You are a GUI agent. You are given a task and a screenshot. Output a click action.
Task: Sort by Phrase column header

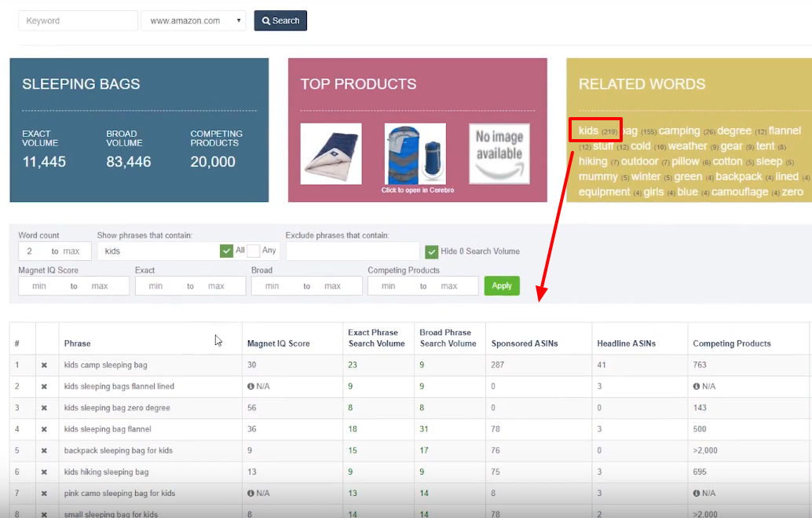pyautogui.click(x=77, y=343)
